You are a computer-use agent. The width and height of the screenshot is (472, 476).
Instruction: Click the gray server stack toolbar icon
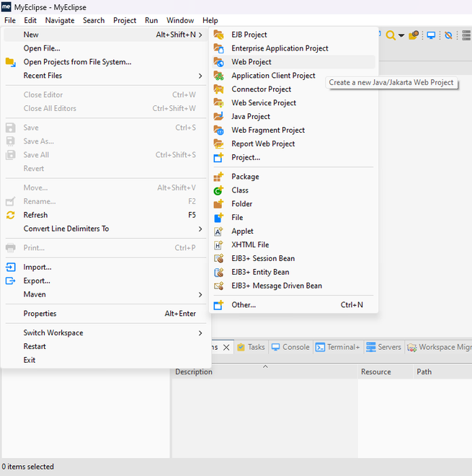click(466, 35)
